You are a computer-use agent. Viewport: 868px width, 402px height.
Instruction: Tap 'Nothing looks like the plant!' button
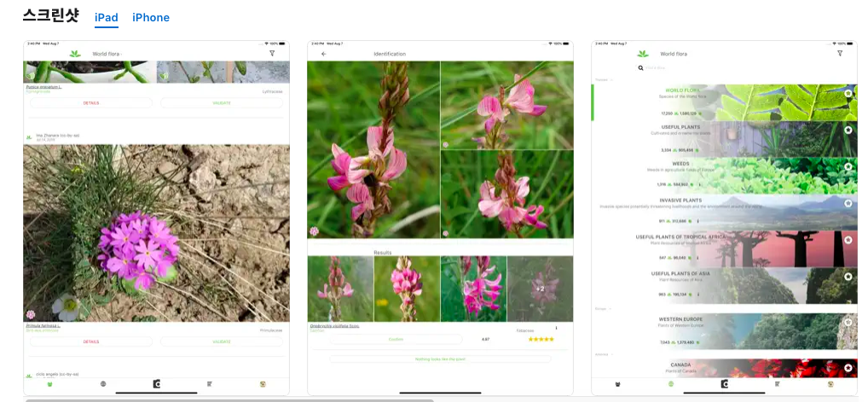pyautogui.click(x=440, y=359)
